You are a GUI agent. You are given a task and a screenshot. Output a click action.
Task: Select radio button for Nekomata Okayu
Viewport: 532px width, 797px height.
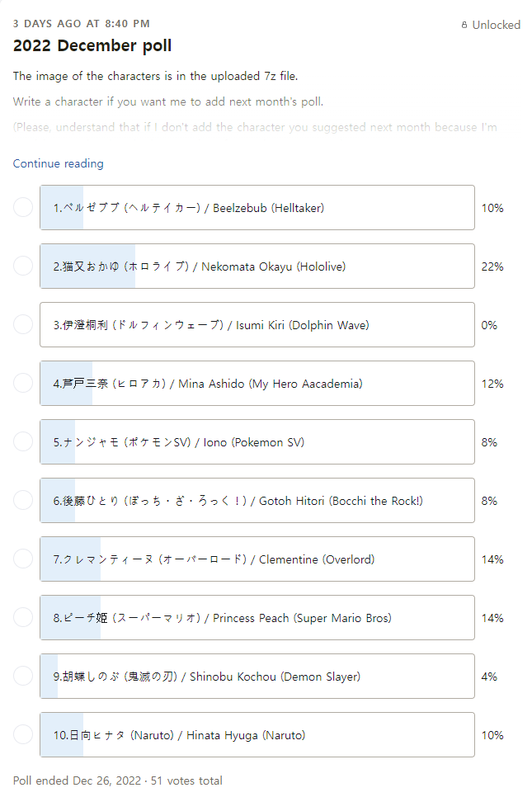coord(23,266)
